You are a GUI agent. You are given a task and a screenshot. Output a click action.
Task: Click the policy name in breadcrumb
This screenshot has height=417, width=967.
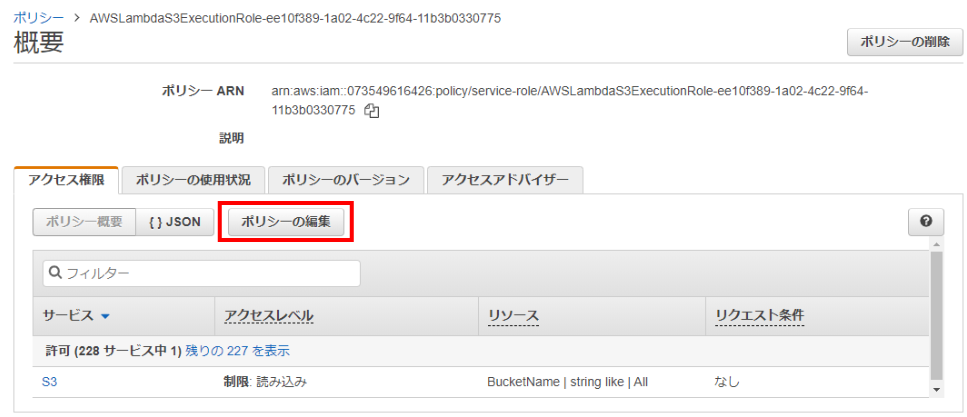(x=295, y=18)
